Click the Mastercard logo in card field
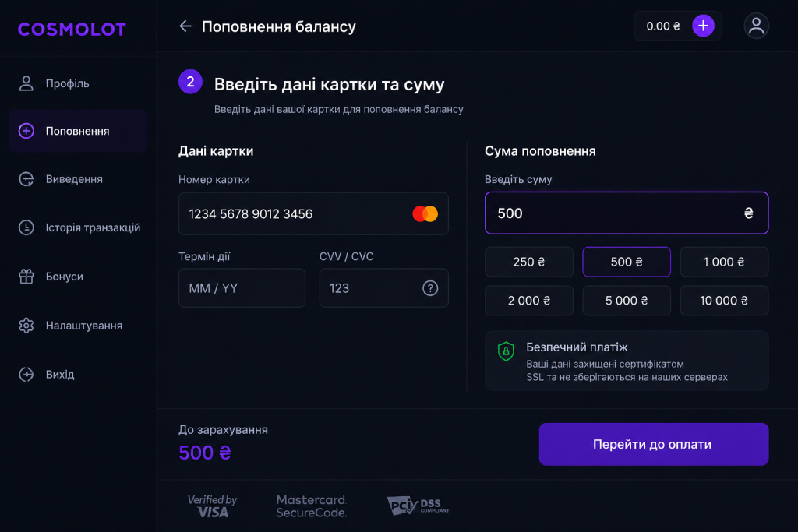Viewport: 798px width, 532px height. coord(425,213)
